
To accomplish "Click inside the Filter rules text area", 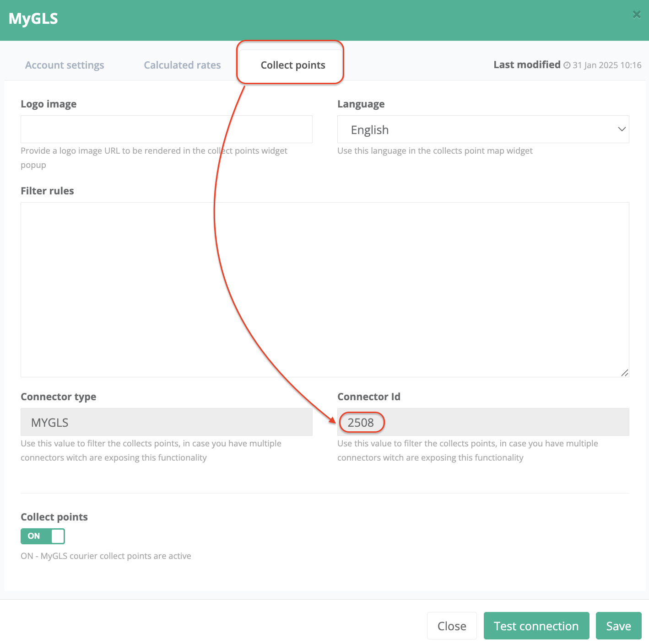I will pyautogui.click(x=325, y=290).
